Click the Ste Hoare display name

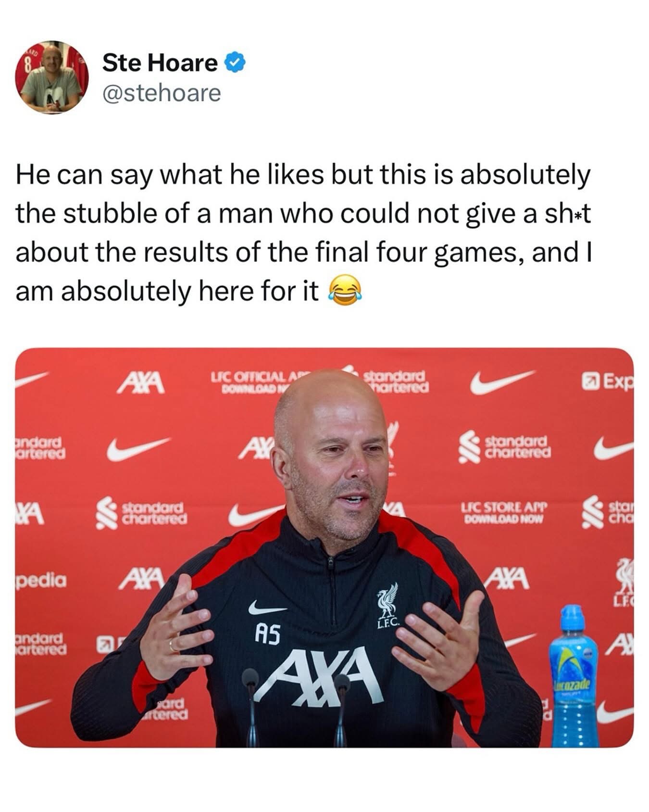pyautogui.click(x=160, y=63)
